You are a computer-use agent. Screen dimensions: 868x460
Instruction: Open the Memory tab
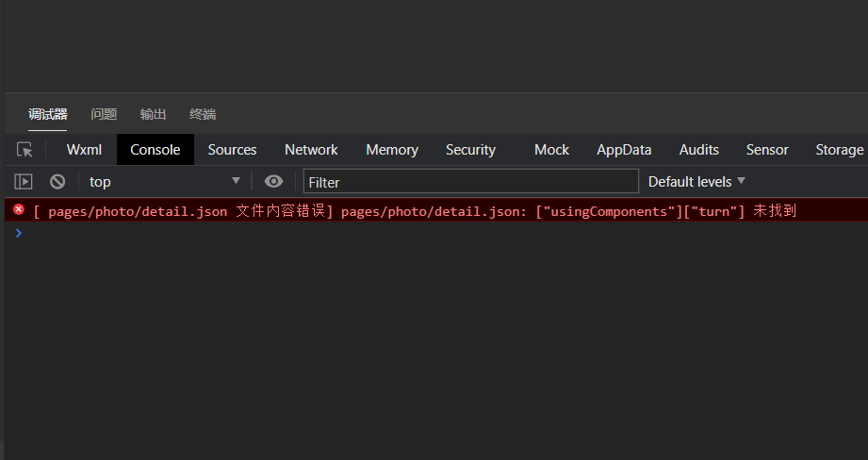click(392, 150)
